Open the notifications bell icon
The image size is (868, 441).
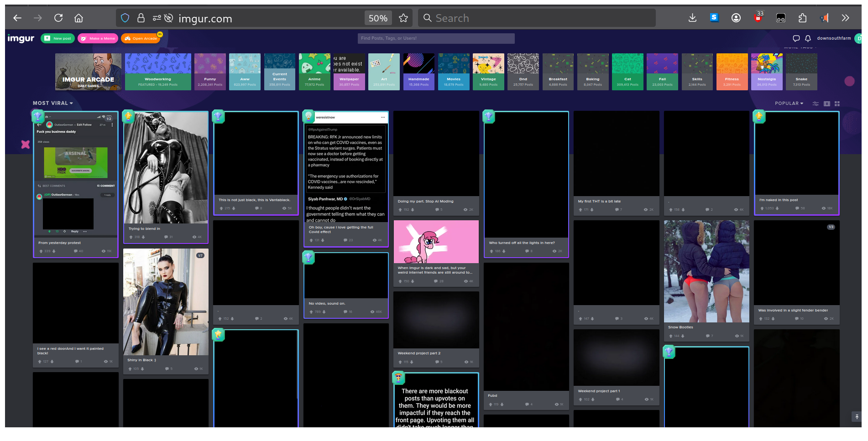pos(808,38)
